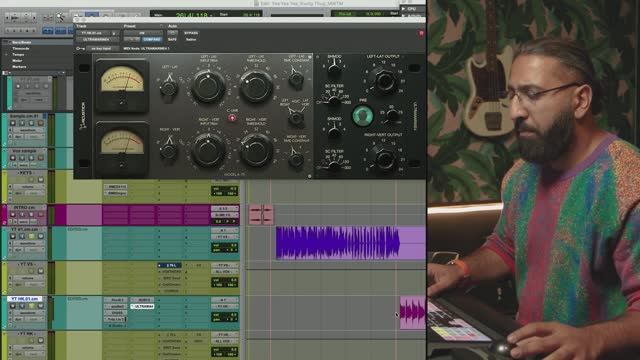Image resolution: width=640 pixels, height=360 pixels.
Task: Click the Left-Lat Output knob
Action: tap(384, 80)
